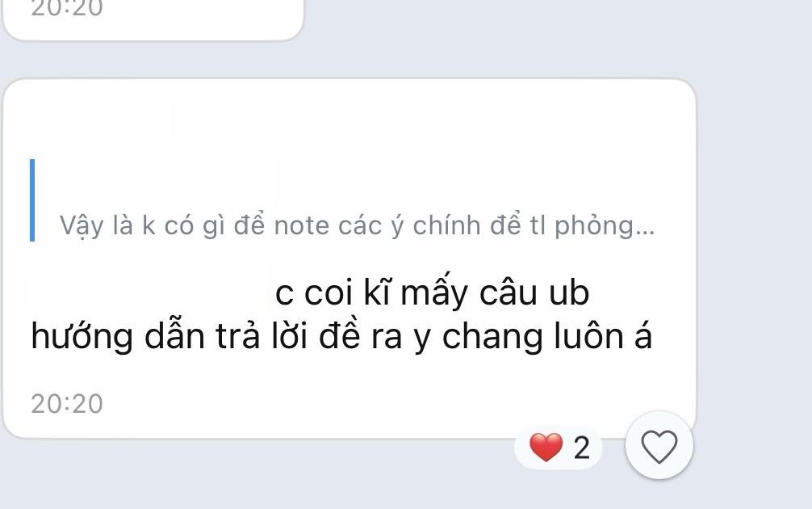The height and width of the screenshot is (509, 812).
Task: Jump to quoted message 'Vậy là k có gì'
Action: [357, 225]
